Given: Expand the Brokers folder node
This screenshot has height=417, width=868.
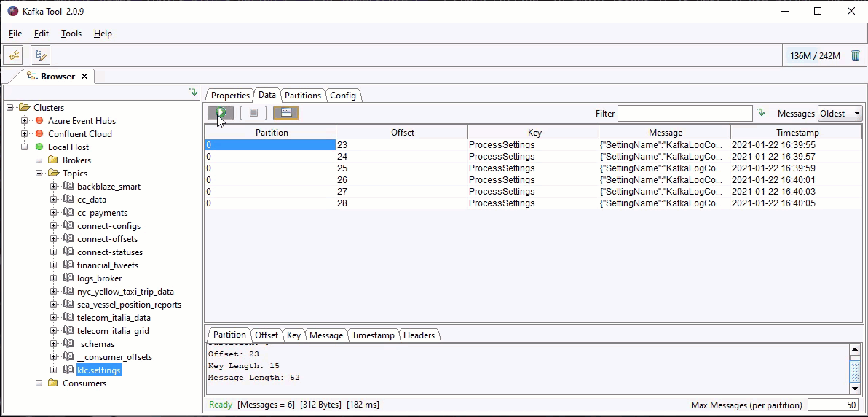Looking at the screenshot, I should pyautogui.click(x=39, y=160).
